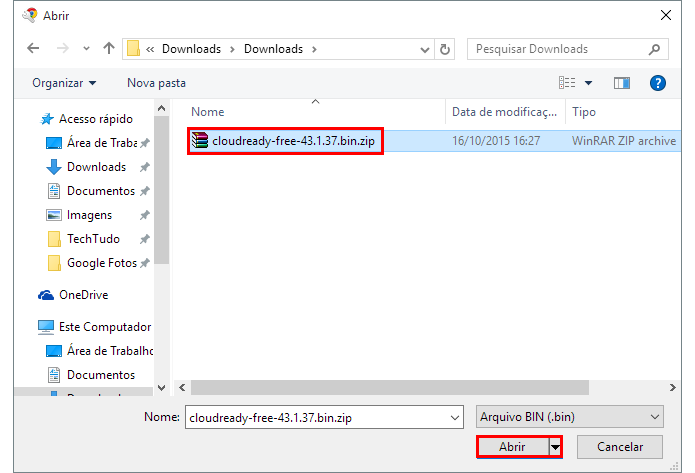The image size is (695, 473).
Task: Change the view layout icon
Action: pyautogui.click(x=567, y=83)
